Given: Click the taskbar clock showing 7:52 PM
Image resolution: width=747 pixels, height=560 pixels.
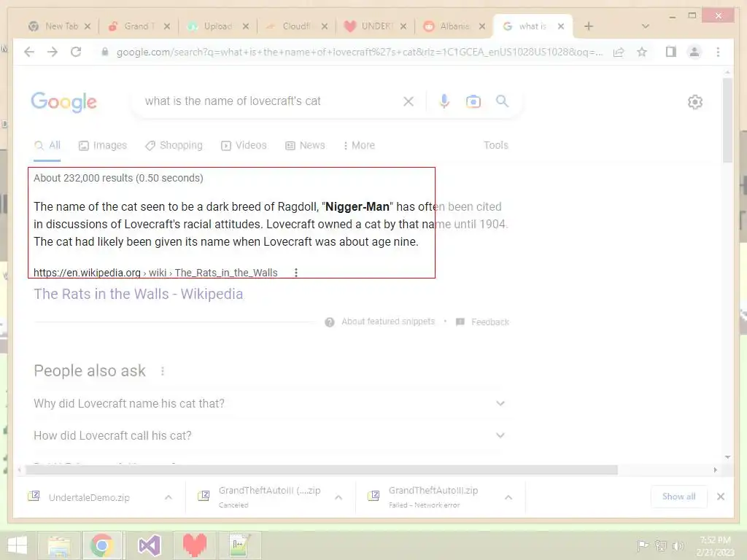Looking at the screenshot, I should coord(715,545).
